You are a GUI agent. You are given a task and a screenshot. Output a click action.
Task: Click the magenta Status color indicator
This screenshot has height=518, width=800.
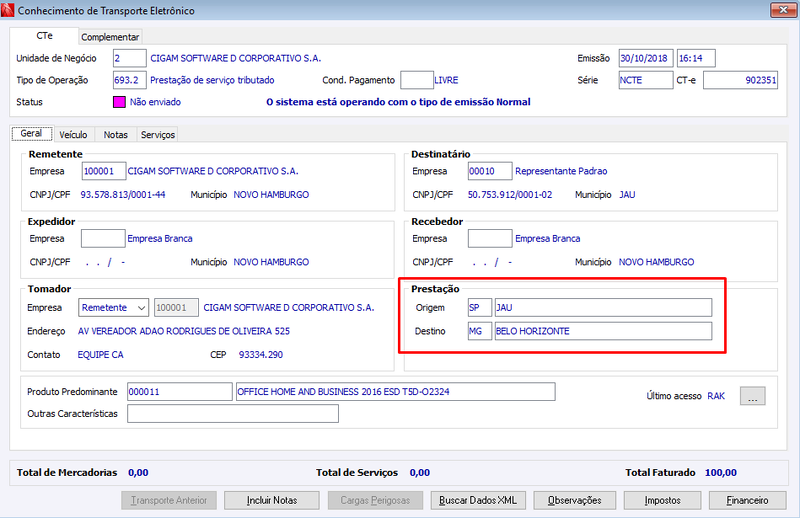pyautogui.click(x=119, y=102)
